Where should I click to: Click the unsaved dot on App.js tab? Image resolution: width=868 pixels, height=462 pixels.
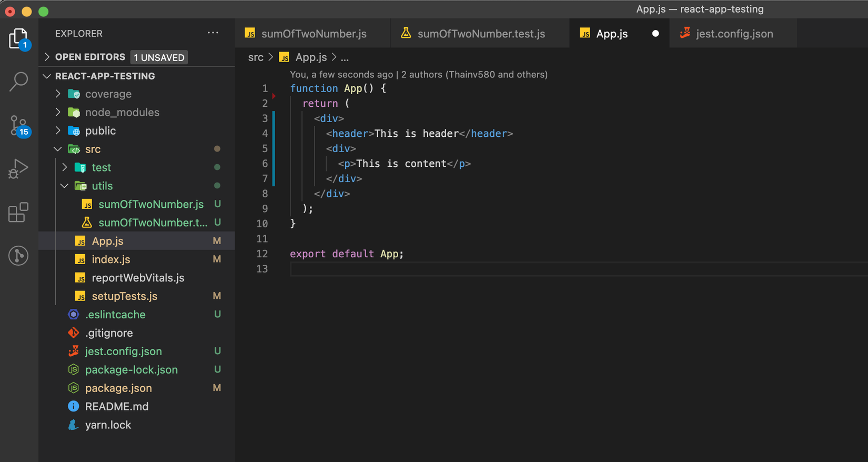click(x=655, y=34)
